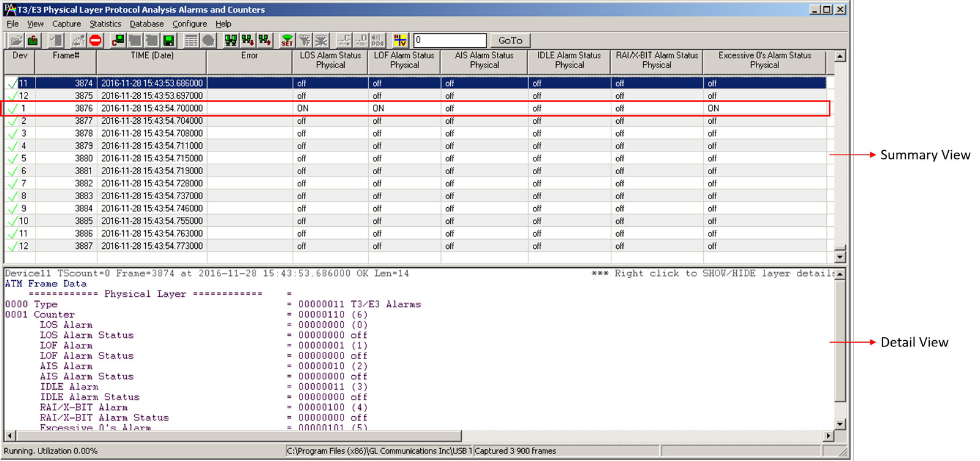The width and height of the screenshot is (980, 461).
Task: Open the Statistics menu
Action: point(105,24)
